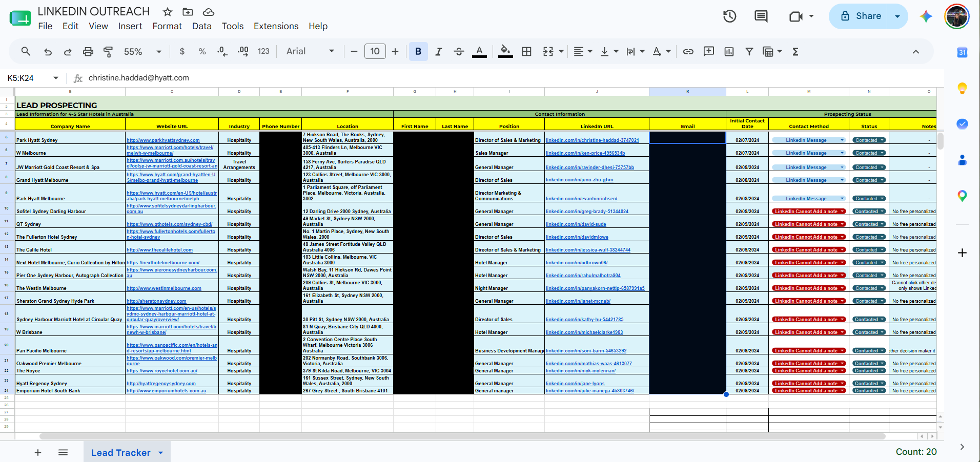Image resolution: width=980 pixels, height=462 pixels.
Task: Open the fill color picker
Action: 505,51
